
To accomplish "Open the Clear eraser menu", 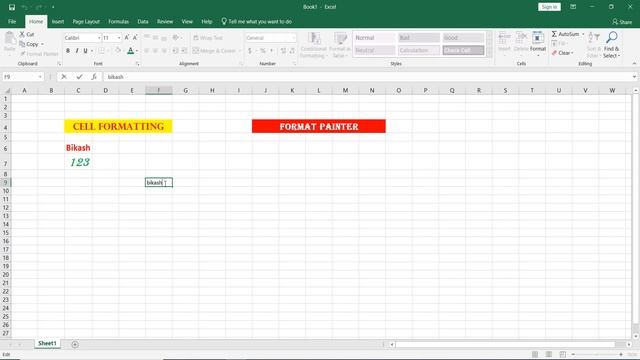I will click(562, 53).
